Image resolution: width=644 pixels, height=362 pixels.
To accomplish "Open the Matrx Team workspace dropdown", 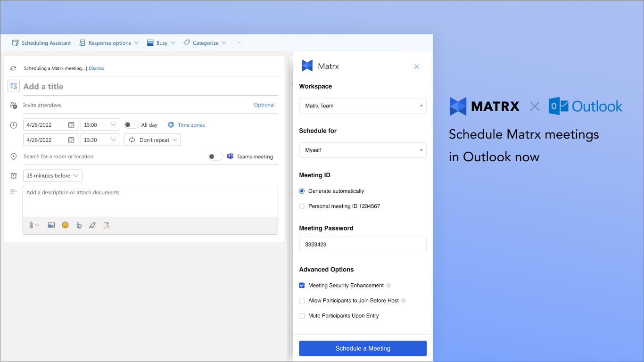I will tap(363, 106).
